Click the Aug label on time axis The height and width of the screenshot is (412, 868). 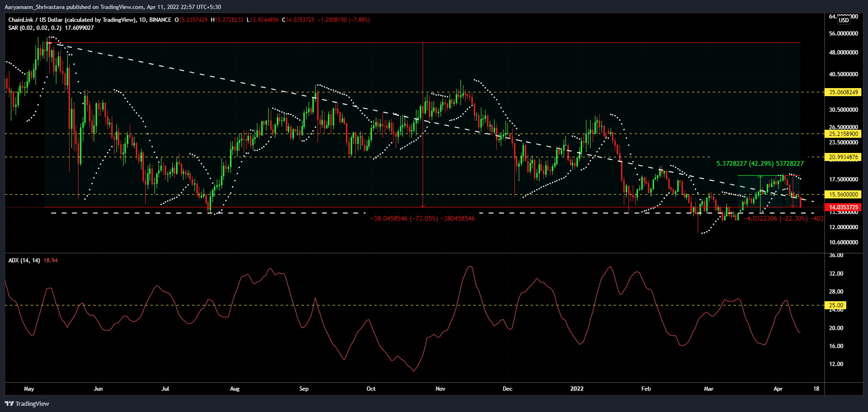[234, 389]
